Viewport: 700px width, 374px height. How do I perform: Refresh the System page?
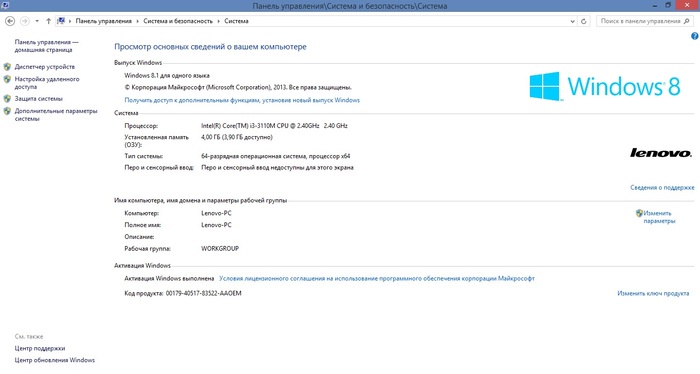[x=583, y=21]
